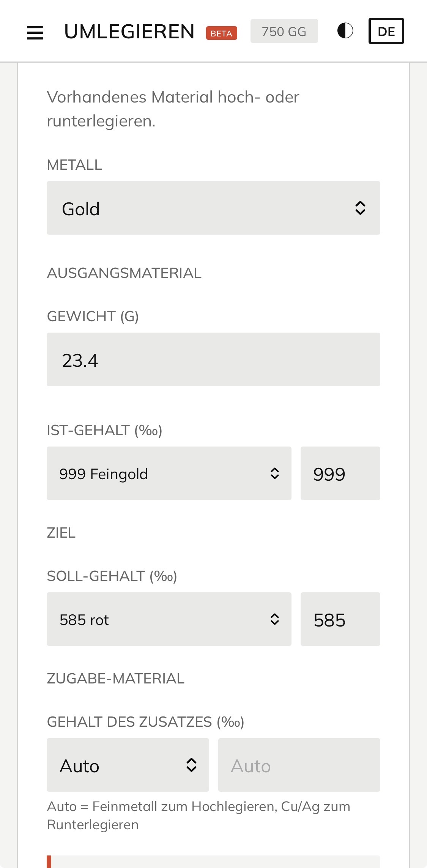Viewport: 427px width, 868px height.
Task: Click the chevron icon beside 999 Feingold
Action: (x=275, y=473)
